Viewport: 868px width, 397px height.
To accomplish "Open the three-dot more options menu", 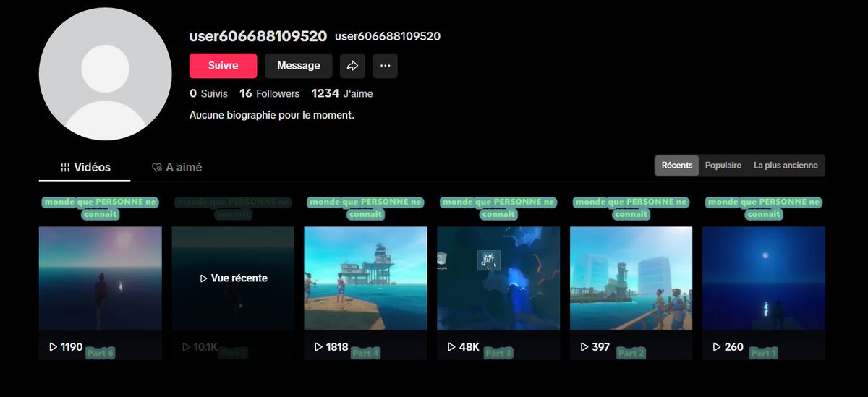I will pos(385,66).
